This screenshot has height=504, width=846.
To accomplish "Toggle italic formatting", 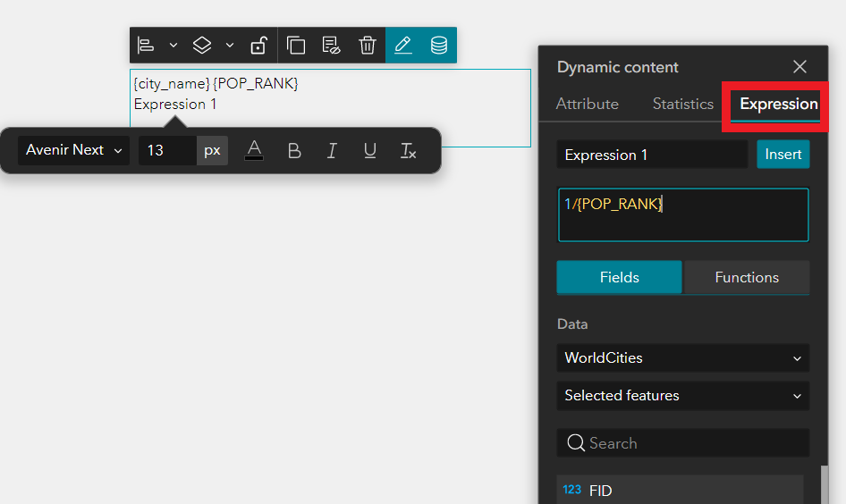I will click(x=332, y=150).
